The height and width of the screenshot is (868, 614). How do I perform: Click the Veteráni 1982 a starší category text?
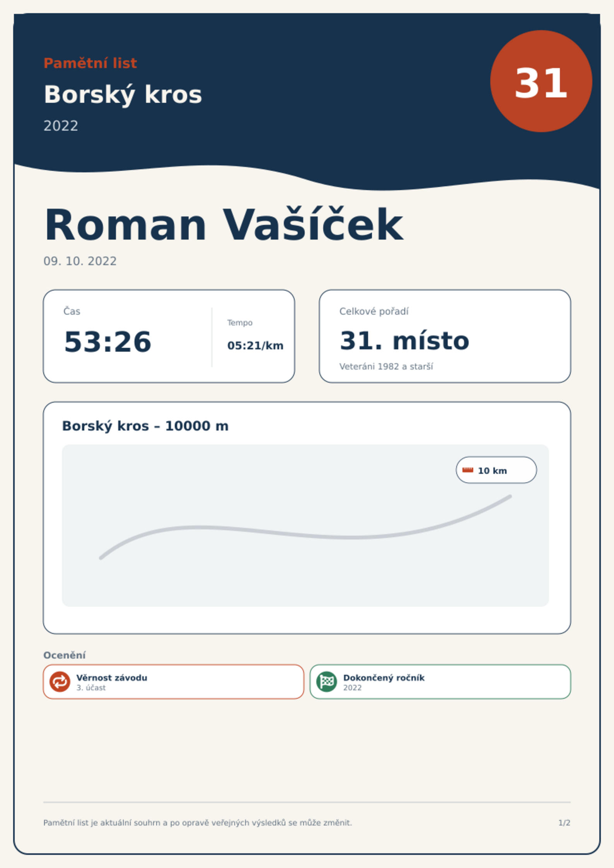[386, 366]
